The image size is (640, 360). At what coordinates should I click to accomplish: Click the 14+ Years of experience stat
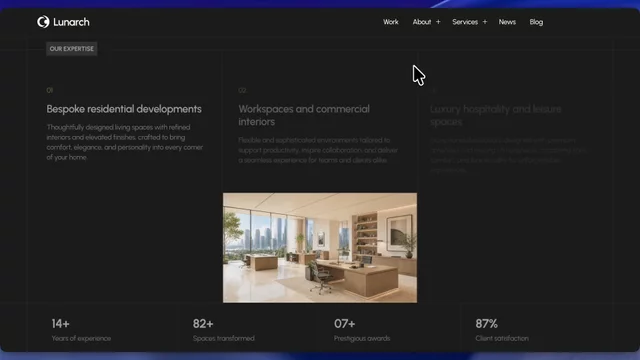[81, 330]
